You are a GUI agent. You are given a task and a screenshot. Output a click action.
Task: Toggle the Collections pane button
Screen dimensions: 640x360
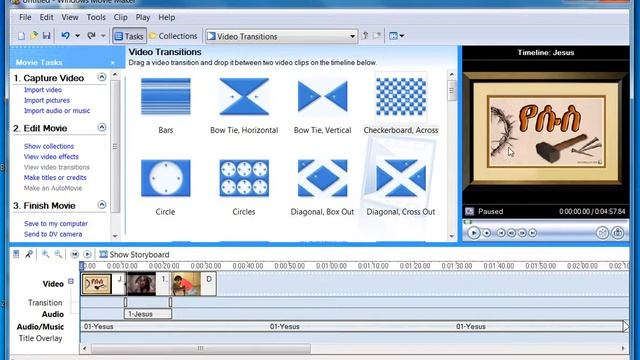173,36
